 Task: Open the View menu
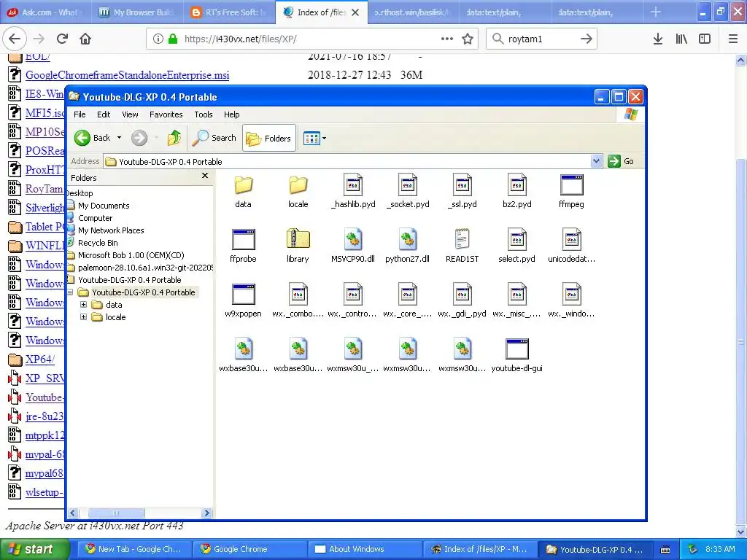pos(130,114)
